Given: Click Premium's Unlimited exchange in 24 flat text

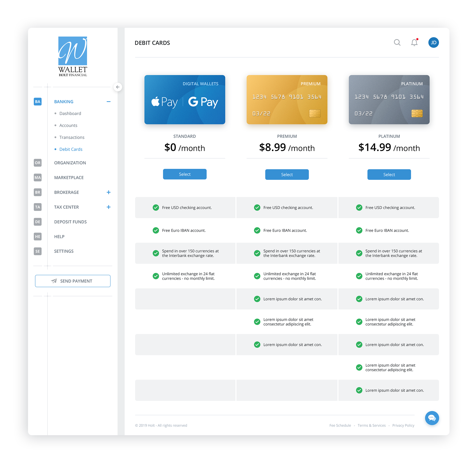Looking at the screenshot, I should pos(290,276).
